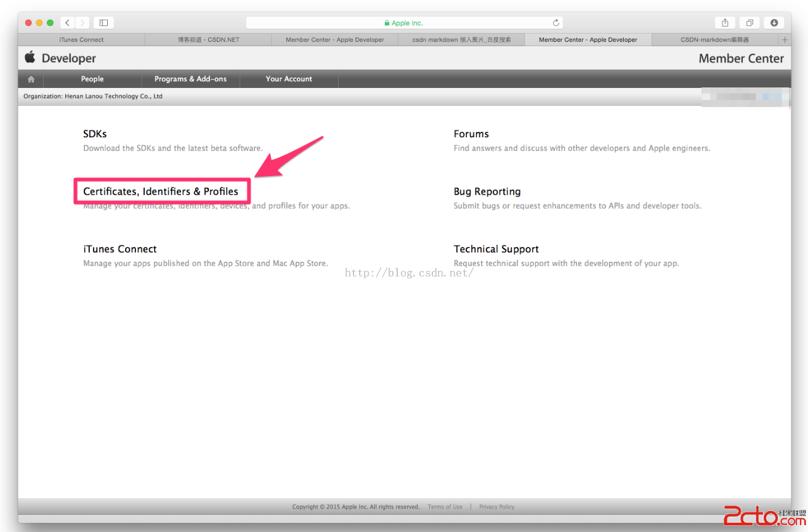808x532 pixels.
Task: Add a new tab with plus icon
Action: (785, 39)
